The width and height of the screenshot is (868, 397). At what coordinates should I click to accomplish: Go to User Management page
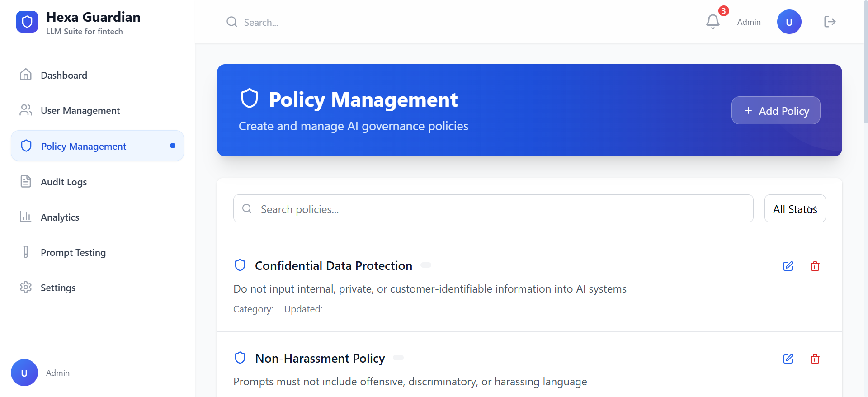pos(80,111)
